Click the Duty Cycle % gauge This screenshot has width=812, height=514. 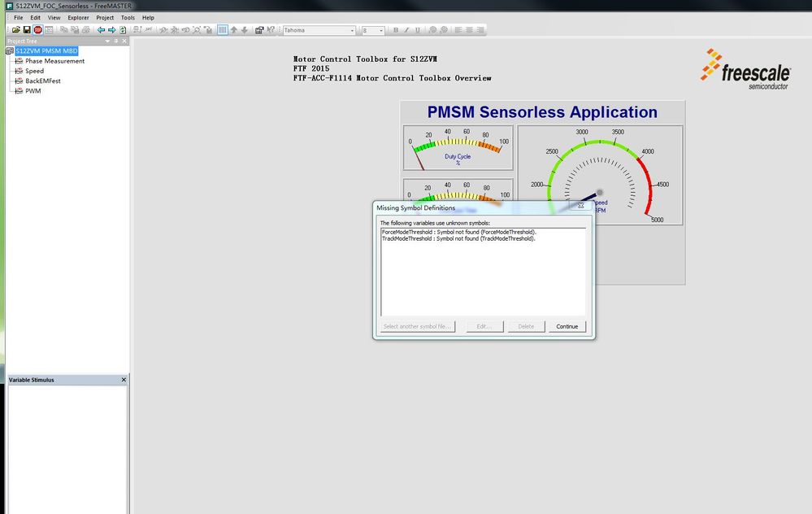tap(458, 148)
